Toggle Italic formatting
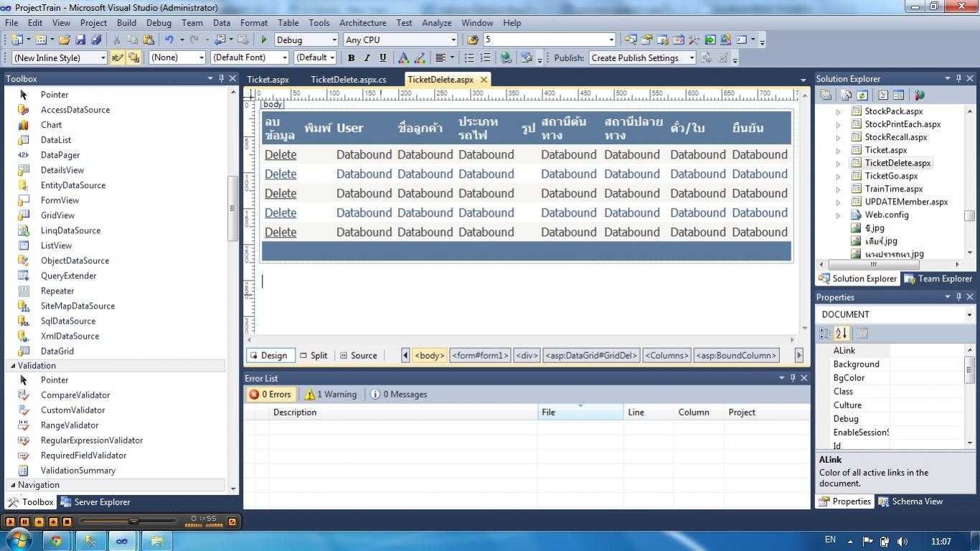Viewport: 980px width, 551px height. point(367,58)
